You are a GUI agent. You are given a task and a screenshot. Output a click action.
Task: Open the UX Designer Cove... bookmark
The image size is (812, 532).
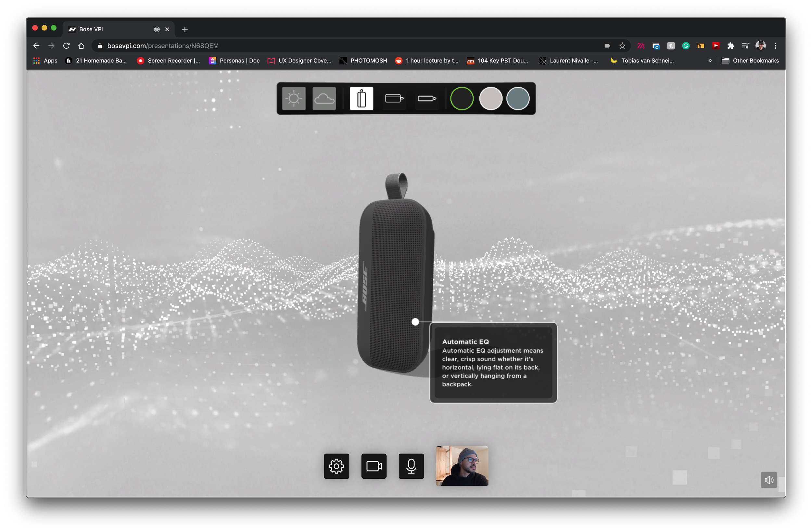click(x=299, y=60)
